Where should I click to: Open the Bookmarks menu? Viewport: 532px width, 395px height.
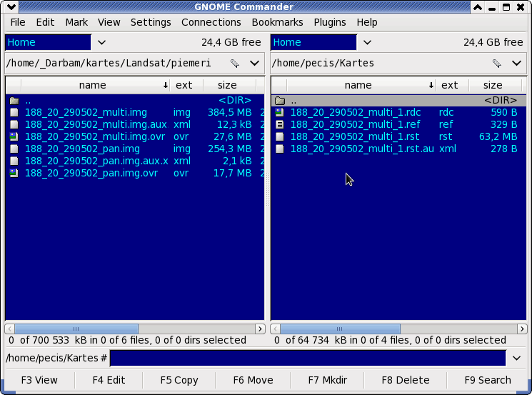[x=277, y=22]
